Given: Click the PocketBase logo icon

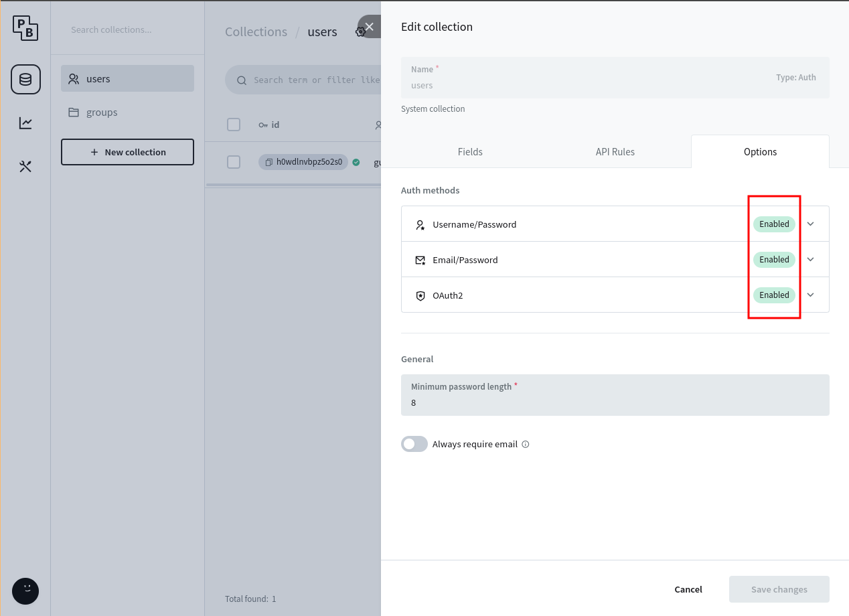Looking at the screenshot, I should coord(25,28).
